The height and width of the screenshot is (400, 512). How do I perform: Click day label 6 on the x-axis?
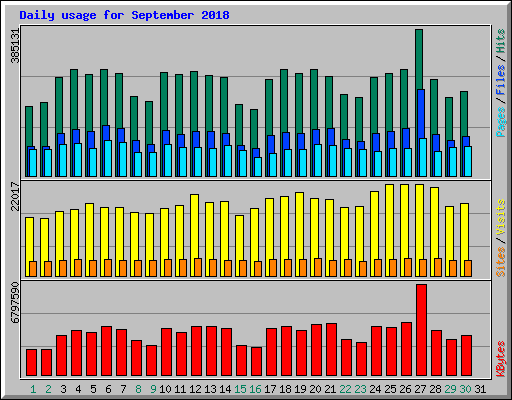coord(108,389)
